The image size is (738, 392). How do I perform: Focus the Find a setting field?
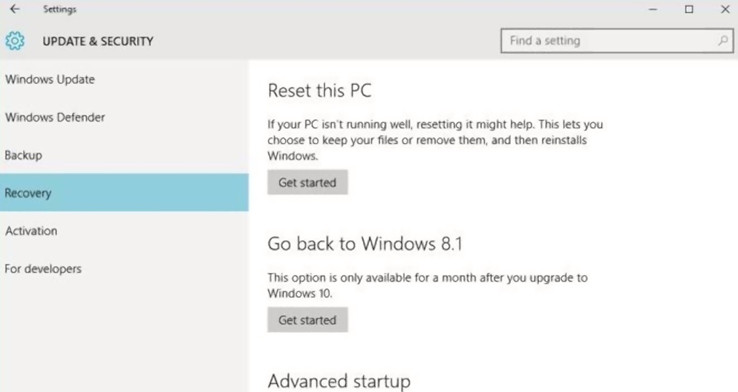[617, 41]
